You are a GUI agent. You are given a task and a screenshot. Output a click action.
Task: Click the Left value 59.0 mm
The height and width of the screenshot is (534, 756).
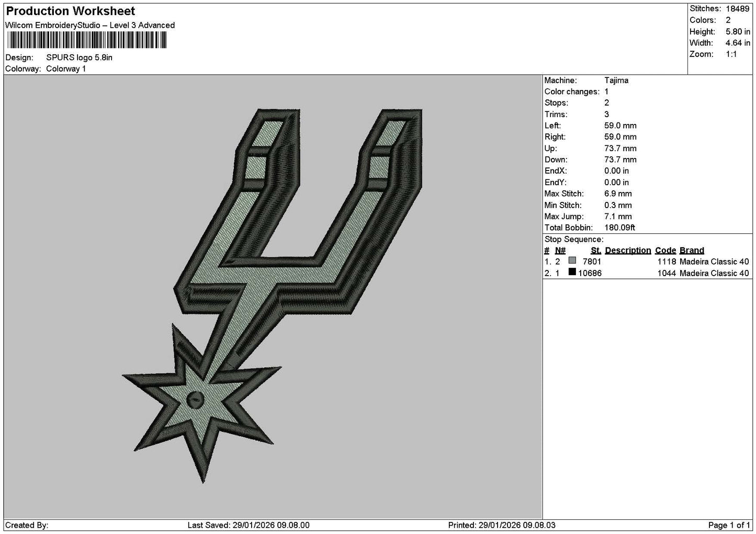pyautogui.click(x=620, y=126)
